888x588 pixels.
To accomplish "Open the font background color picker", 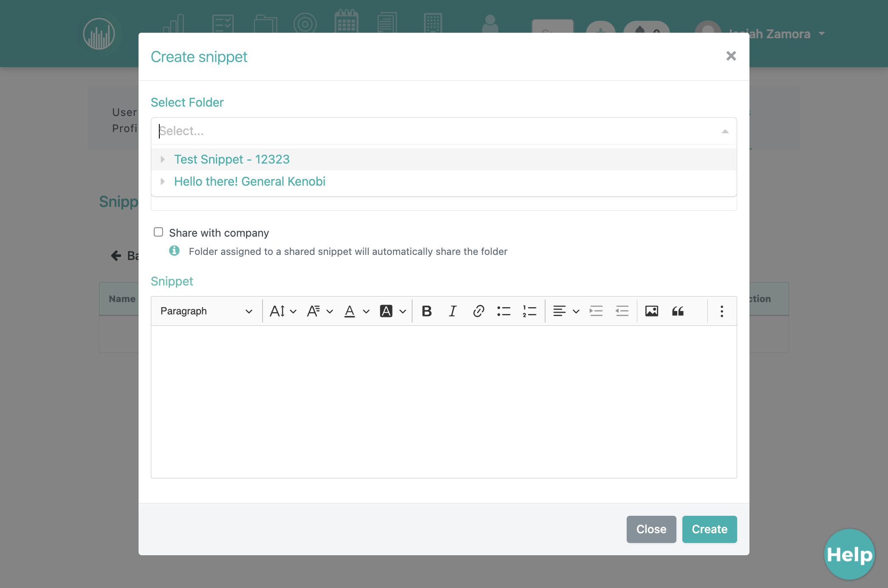I will click(x=393, y=311).
